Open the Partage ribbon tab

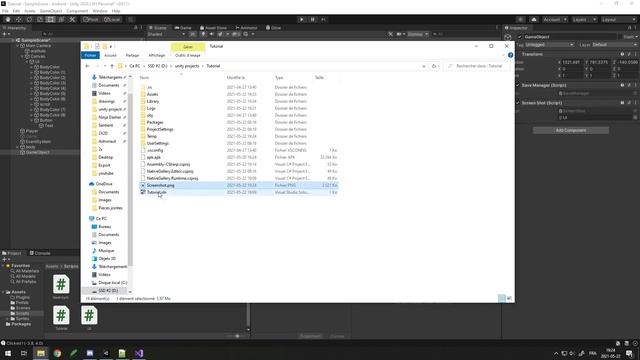132,55
